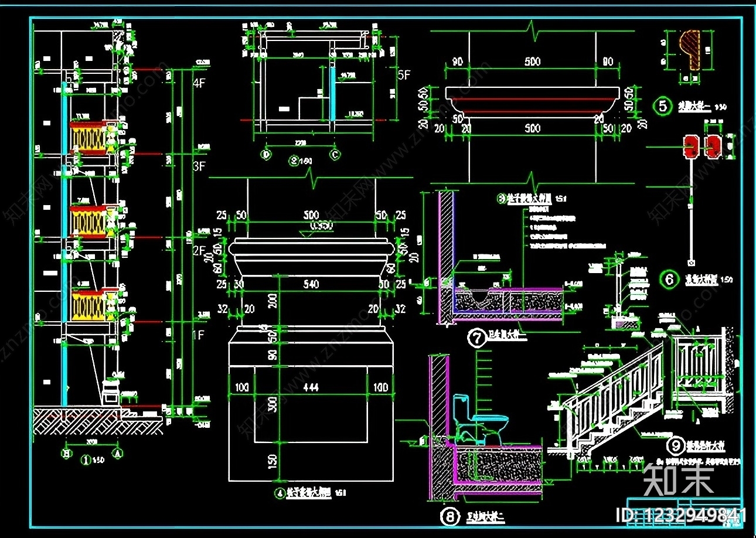
Task: Click the circled detail number 8
Action: (450, 517)
